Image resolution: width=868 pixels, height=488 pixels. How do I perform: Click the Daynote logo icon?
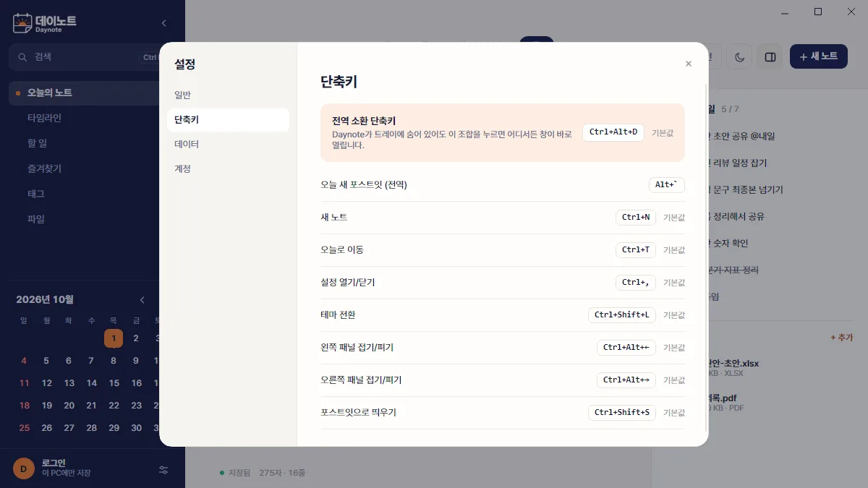click(x=22, y=23)
